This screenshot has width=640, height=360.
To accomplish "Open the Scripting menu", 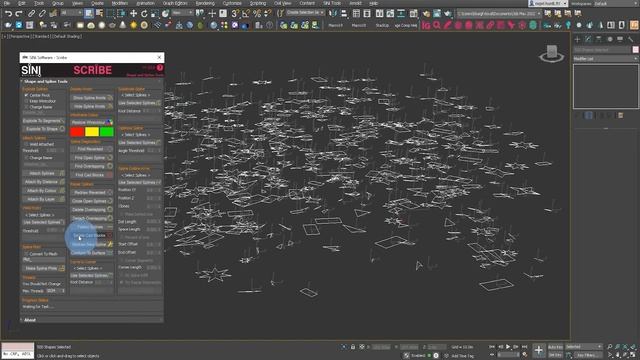I will pyautogui.click(x=258, y=3).
